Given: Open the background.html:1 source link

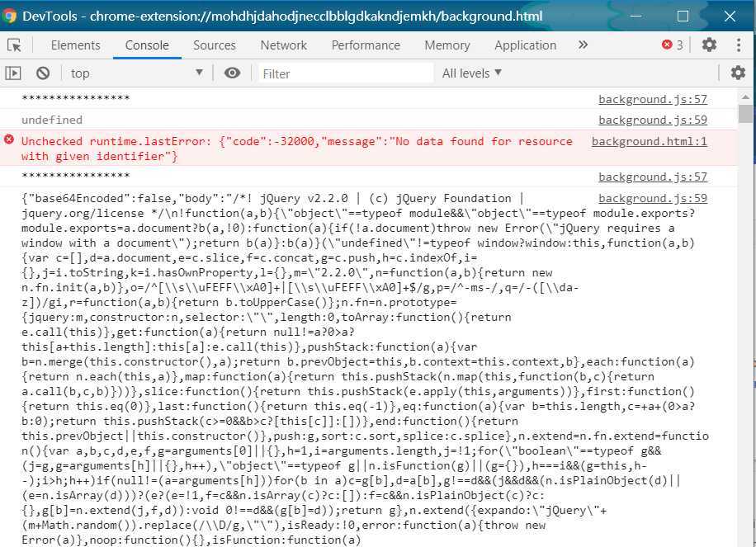Looking at the screenshot, I should pos(650,141).
